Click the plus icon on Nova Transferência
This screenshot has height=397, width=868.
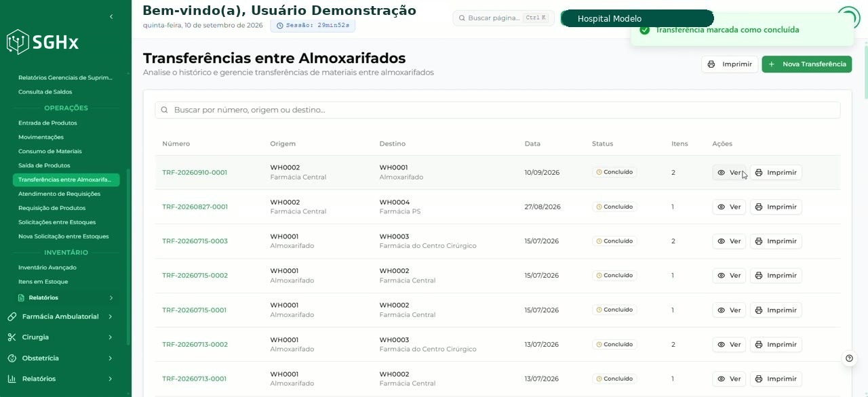[x=772, y=64]
